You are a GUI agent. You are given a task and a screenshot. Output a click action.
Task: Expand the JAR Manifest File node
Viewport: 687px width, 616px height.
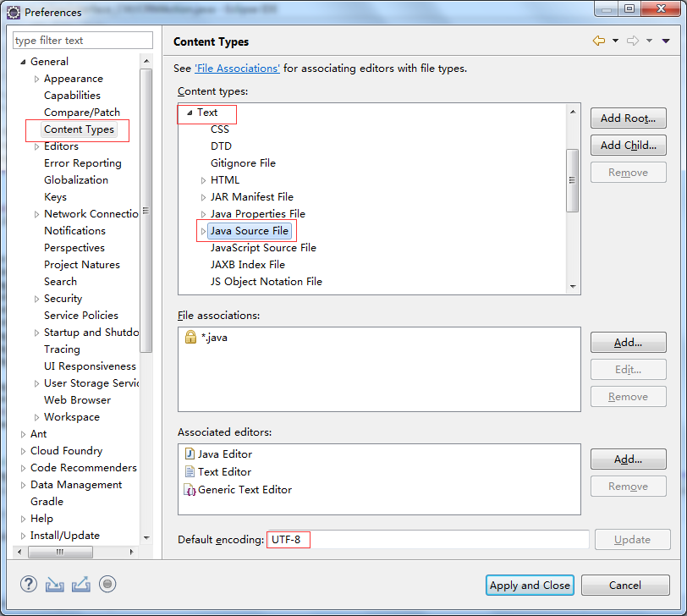click(203, 197)
